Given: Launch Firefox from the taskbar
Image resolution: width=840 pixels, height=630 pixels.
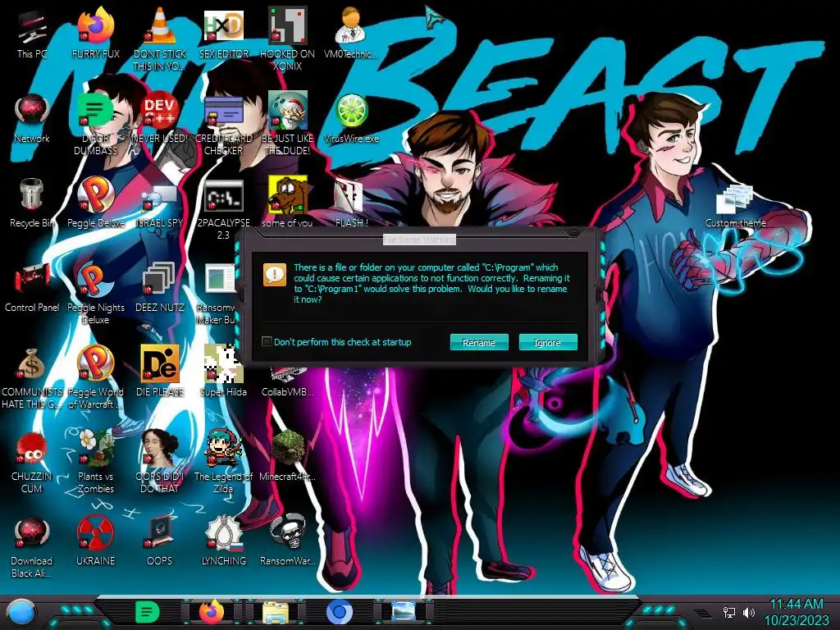Looking at the screenshot, I should pyautogui.click(x=212, y=612).
